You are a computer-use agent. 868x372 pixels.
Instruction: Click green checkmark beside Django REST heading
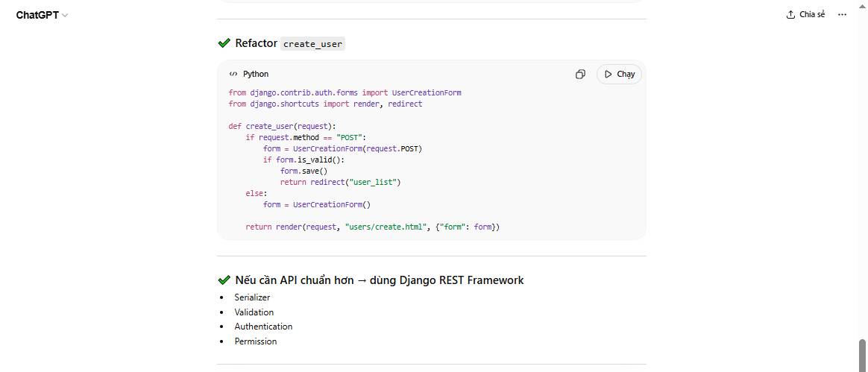point(224,280)
